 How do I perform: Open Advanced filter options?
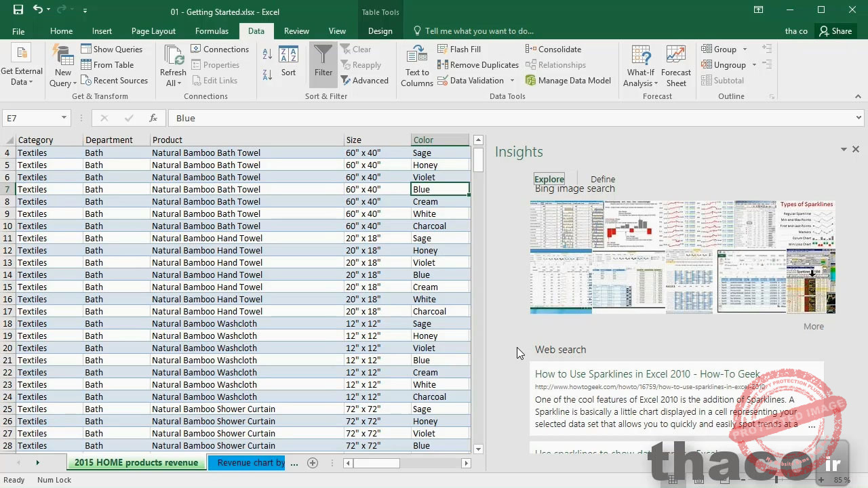pyautogui.click(x=365, y=81)
